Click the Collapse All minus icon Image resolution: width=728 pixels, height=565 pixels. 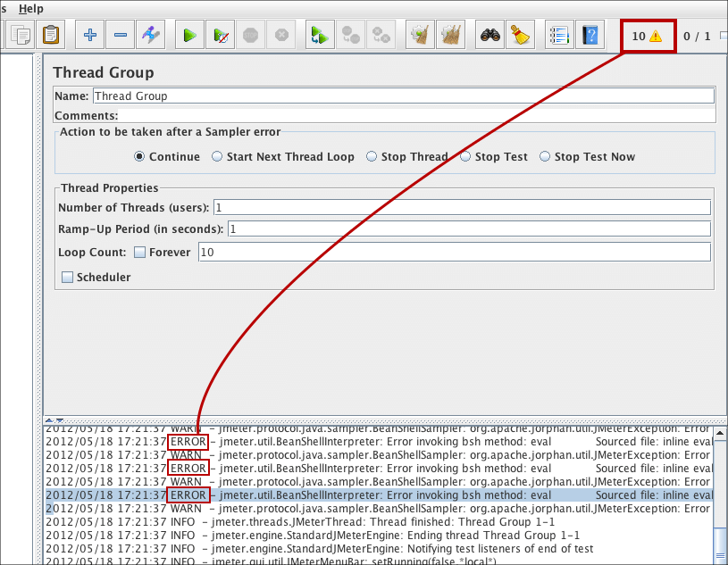pos(121,36)
